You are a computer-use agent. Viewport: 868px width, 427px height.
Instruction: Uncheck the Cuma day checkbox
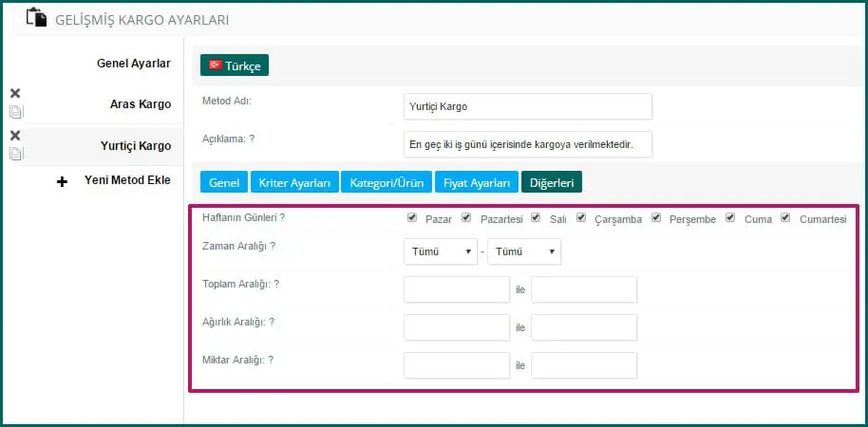tap(730, 217)
